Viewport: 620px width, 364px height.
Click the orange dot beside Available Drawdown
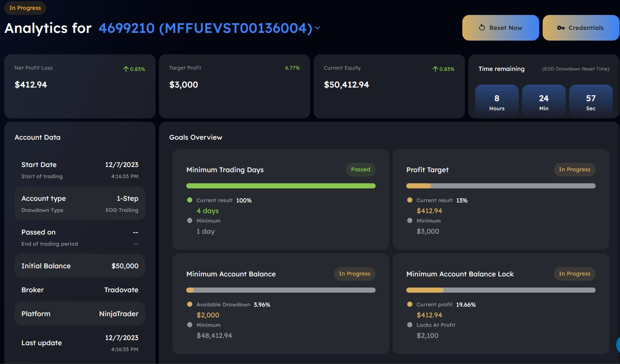point(190,304)
